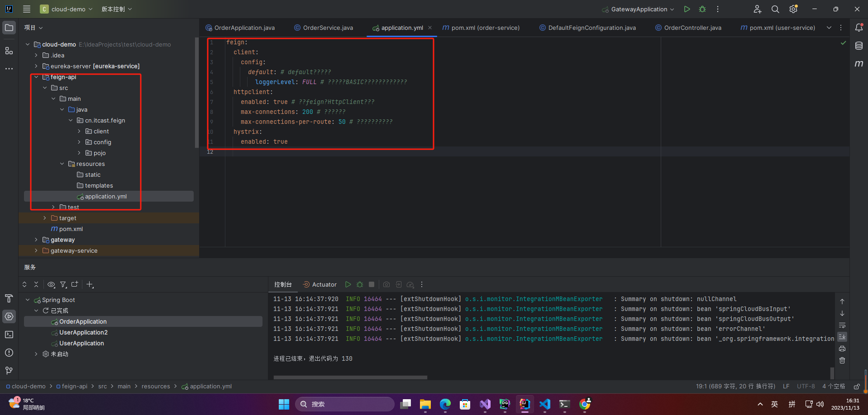Screen dimensions: 868x415
Task: Click resources breadcrumb in navigation bar
Action: point(156,387)
